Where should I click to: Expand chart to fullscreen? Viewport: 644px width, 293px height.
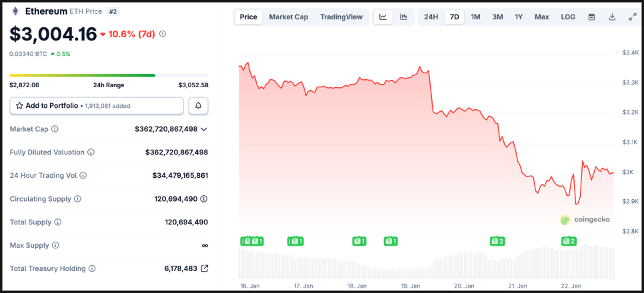coord(632,17)
